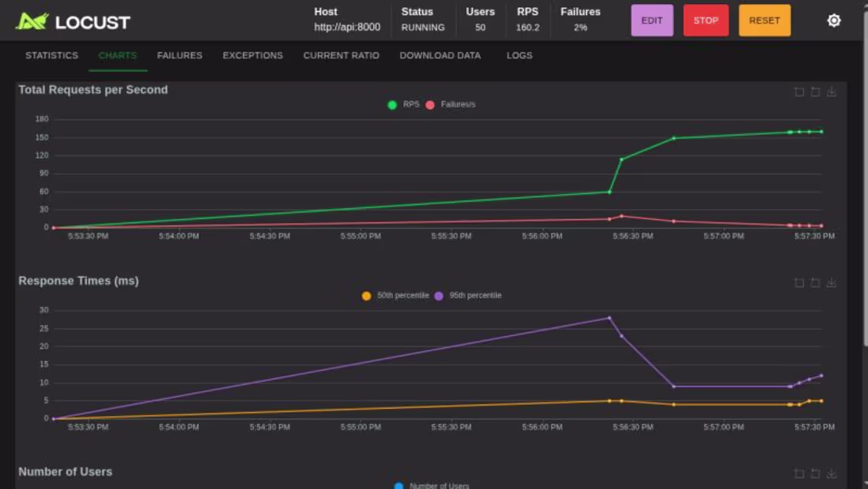Download Response Times chart as image
Screen dimensions: 868x489
click(x=832, y=282)
